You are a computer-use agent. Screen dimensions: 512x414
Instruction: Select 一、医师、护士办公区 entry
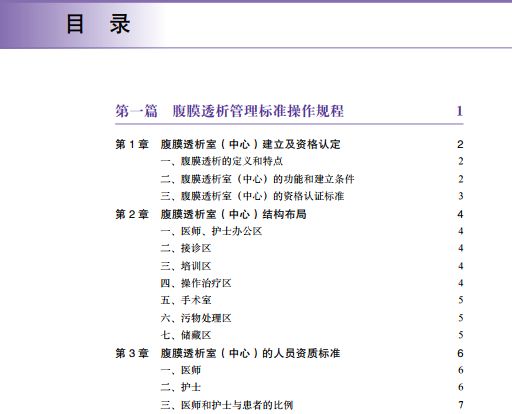[211, 231]
